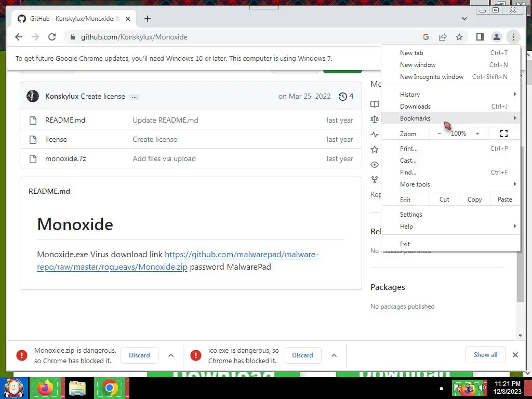This screenshot has height=399, width=532.
Task: Open the profile avatar button
Action: tap(496, 37)
